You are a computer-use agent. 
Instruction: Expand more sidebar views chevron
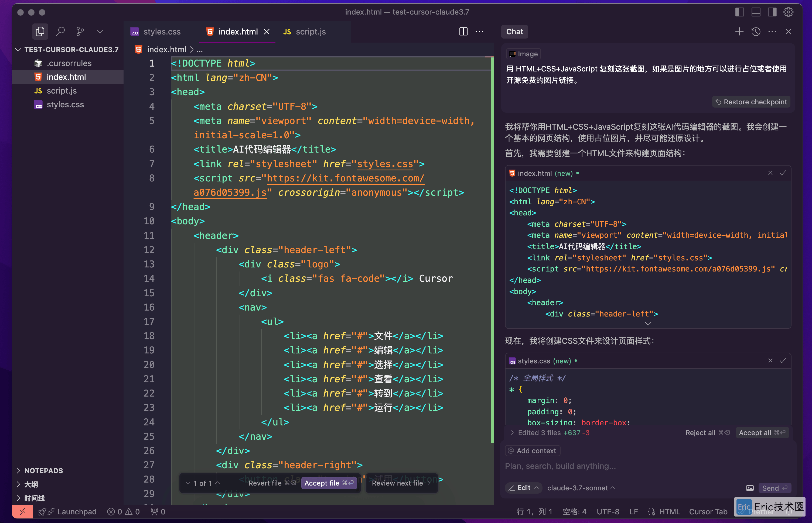100,32
